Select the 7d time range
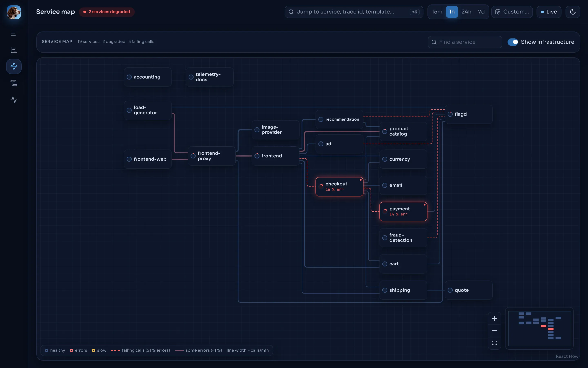This screenshot has width=588, height=368. 481,12
